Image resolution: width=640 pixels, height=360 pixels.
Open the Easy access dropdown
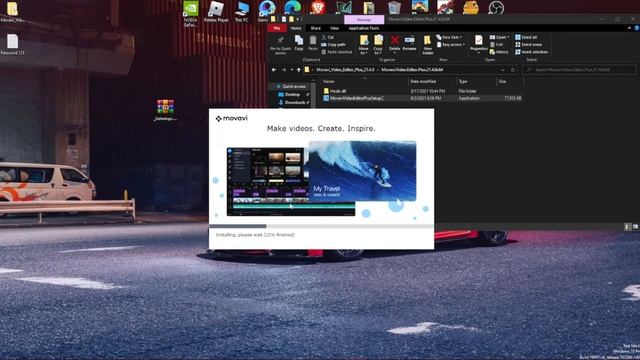(451, 44)
